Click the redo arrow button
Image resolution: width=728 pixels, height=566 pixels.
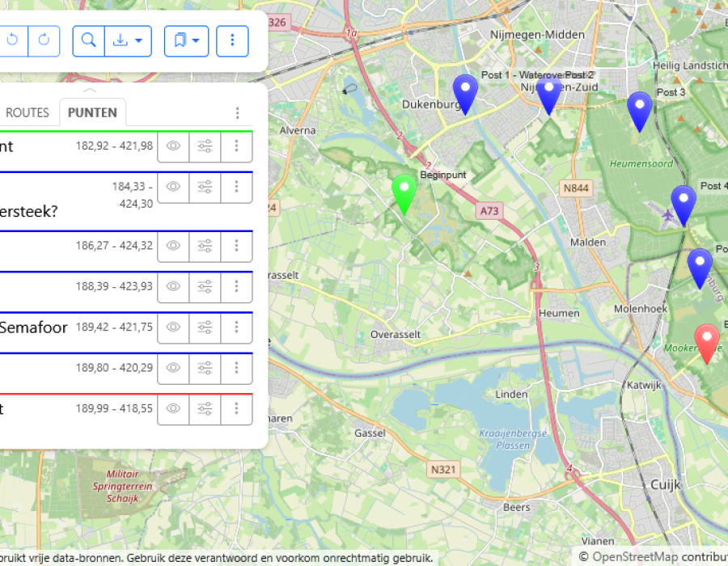pos(44,40)
